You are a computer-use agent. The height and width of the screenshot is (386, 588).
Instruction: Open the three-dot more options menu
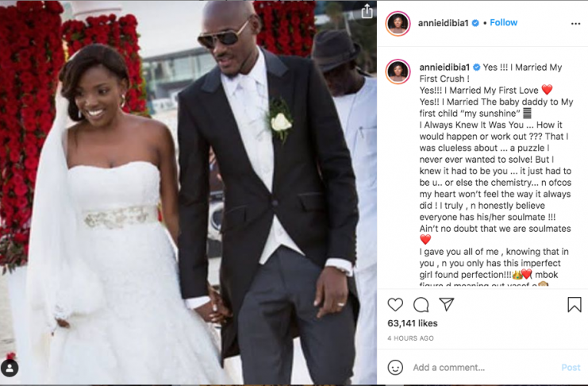[575, 24]
